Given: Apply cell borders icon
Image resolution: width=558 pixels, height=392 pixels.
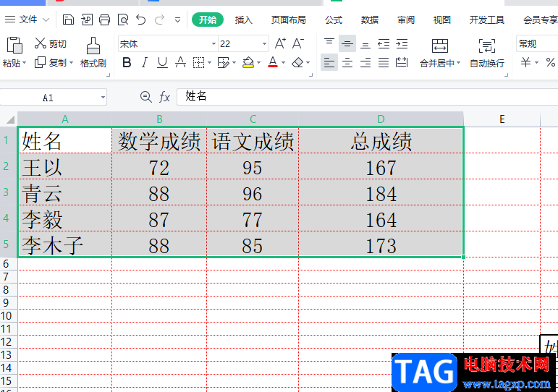Looking at the screenshot, I should point(198,63).
